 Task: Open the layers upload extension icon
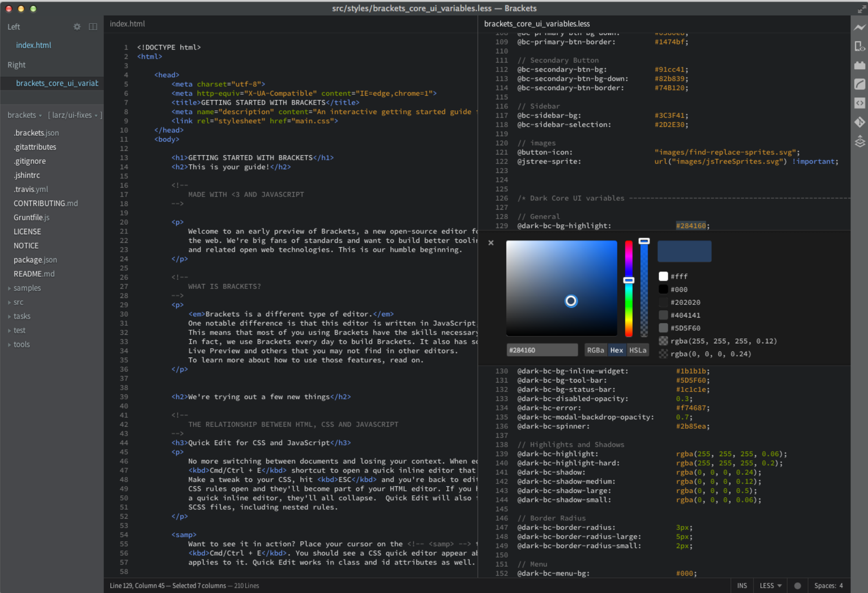tap(861, 141)
